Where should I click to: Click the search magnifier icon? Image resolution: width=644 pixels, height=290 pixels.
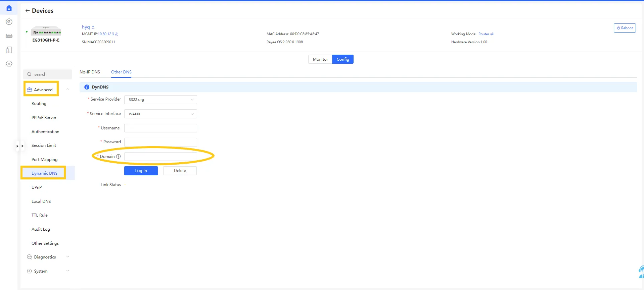click(x=30, y=74)
